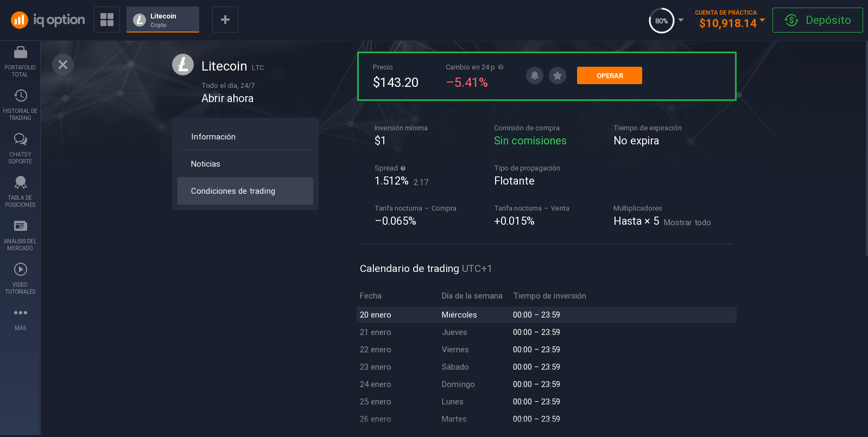Click the Fecha column header
The height and width of the screenshot is (437, 868).
click(x=371, y=296)
